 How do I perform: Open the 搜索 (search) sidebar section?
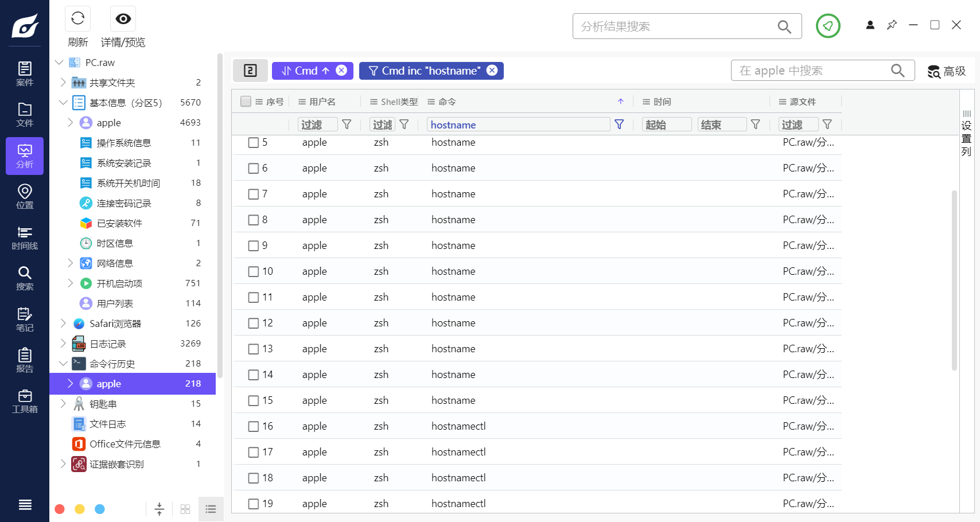coord(25,278)
